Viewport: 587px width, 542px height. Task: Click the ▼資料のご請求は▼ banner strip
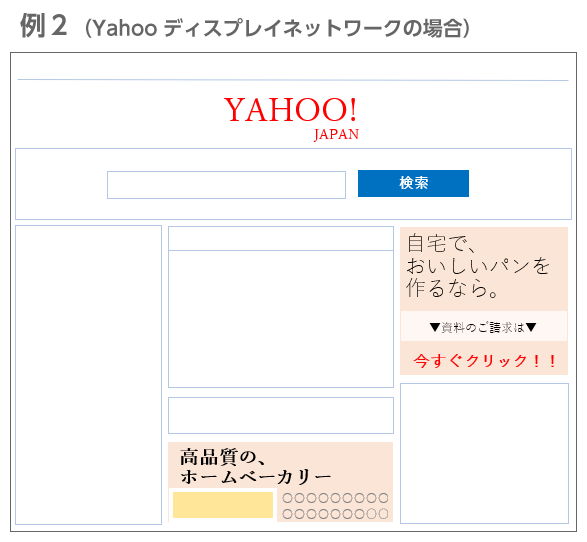(484, 326)
